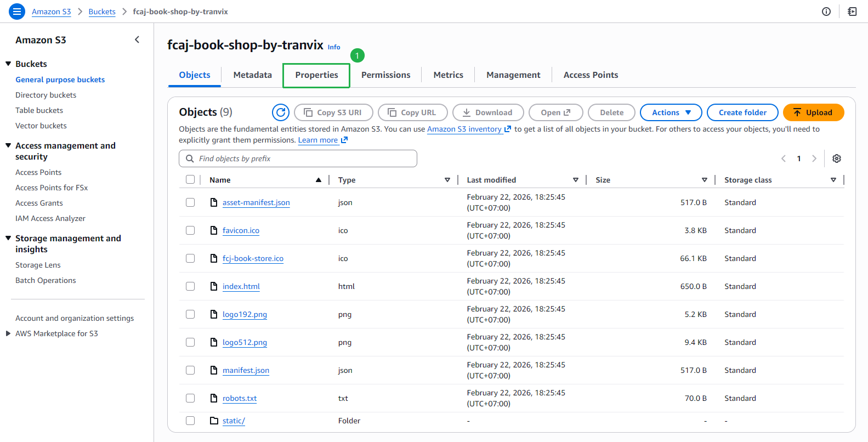Open IAM Access Analyzer in sidebar
Viewport: 868px width, 442px height.
click(x=50, y=218)
